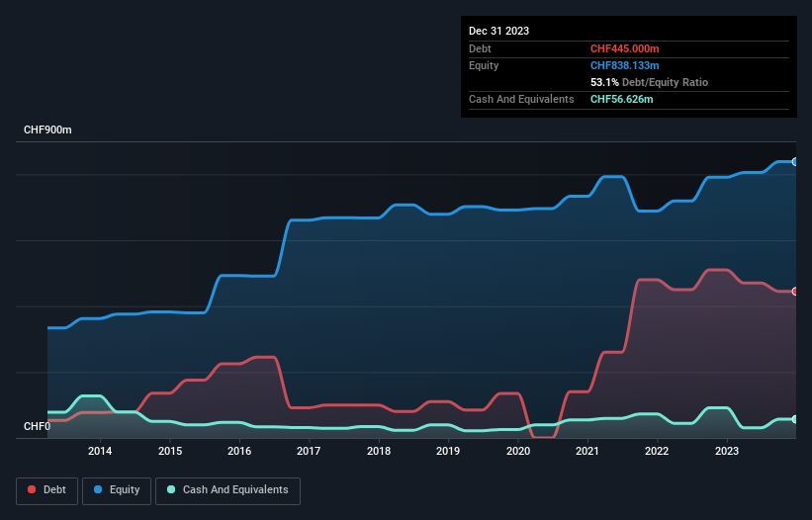Click the Cash And Equivalents tooltip row label
812x520 pixels.
pos(521,99)
